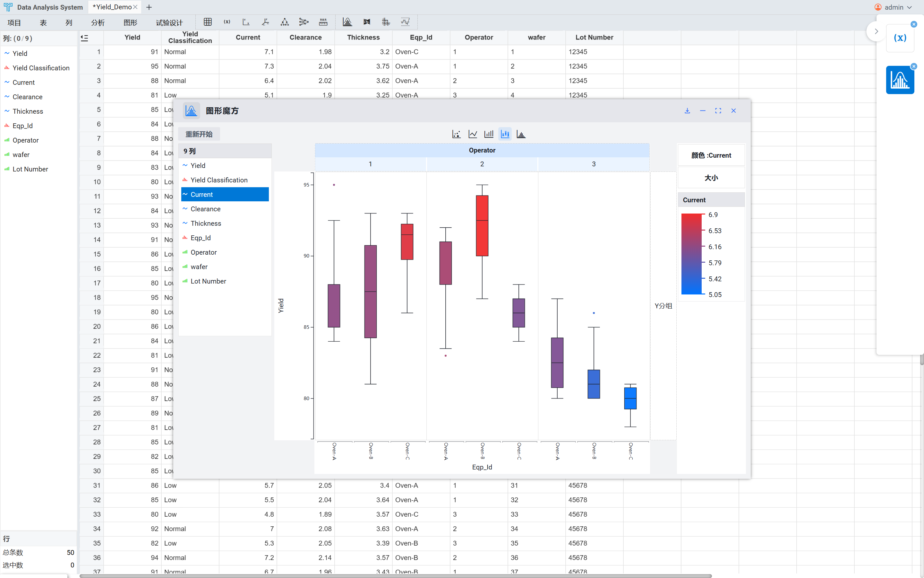Click the 大小 size drop zone
This screenshot has width=924, height=578.
[x=711, y=178]
